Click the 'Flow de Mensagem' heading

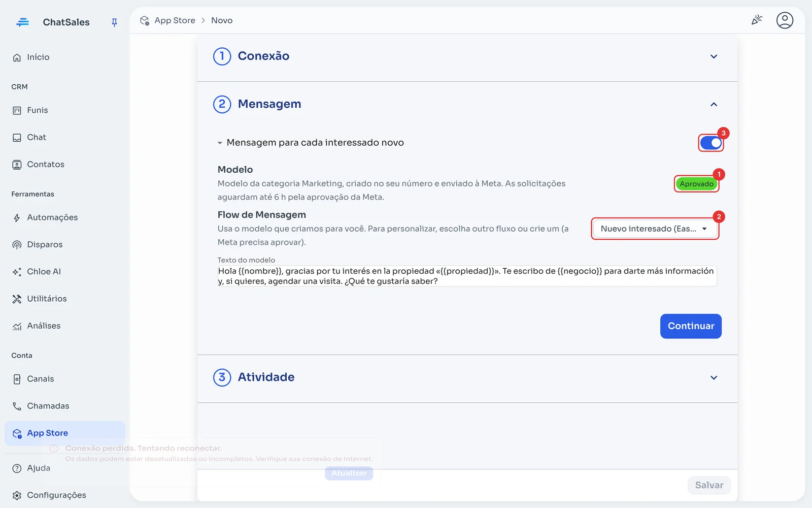coord(262,215)
